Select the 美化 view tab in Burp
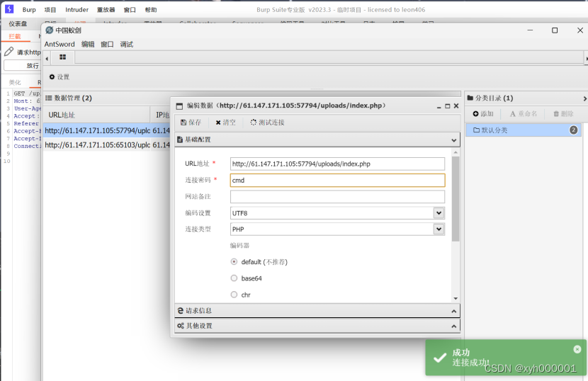Screen dimensions: 588x381 pyautogui.click(x=15, y=82)
